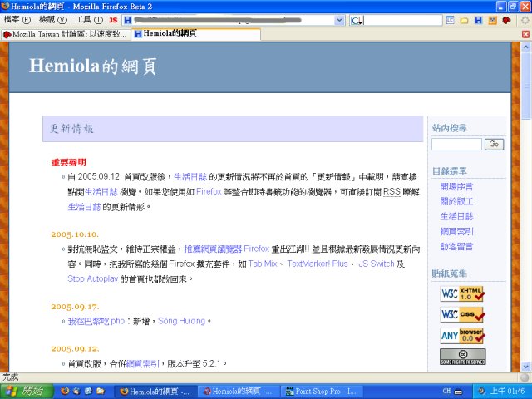Image resolution: width=532 pixels, height=399 pixels.
Task: Click the Go search button
Action: (494, 144)
